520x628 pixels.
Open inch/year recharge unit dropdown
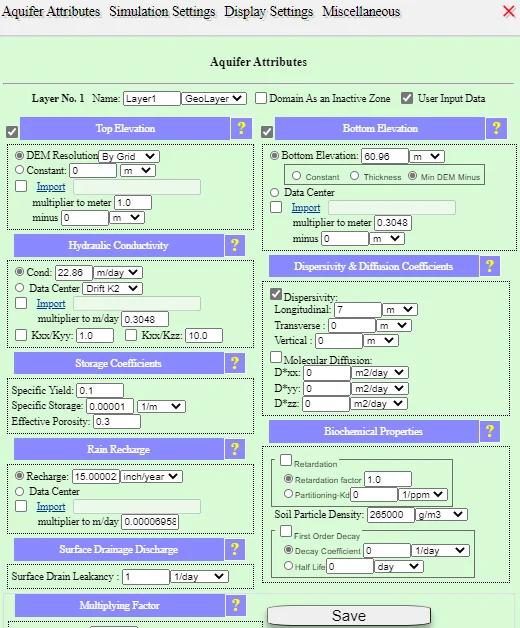151,477
